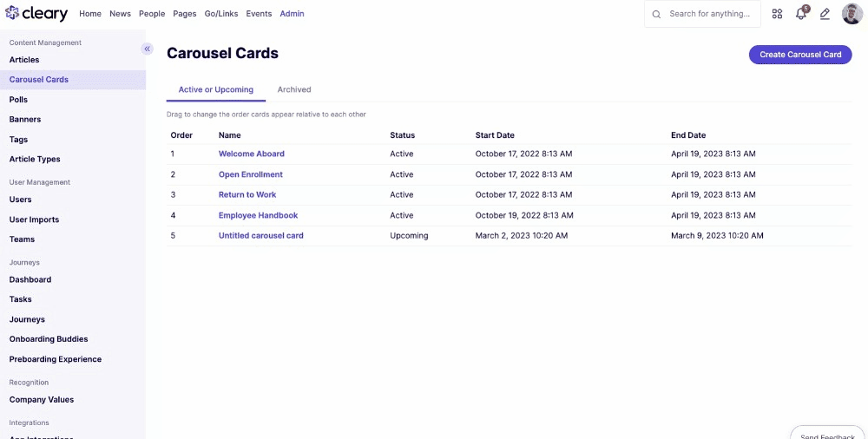The height and width of the screenshot is (439, 868).
Task: Open the Open Enrollment card
Action: 251,174
